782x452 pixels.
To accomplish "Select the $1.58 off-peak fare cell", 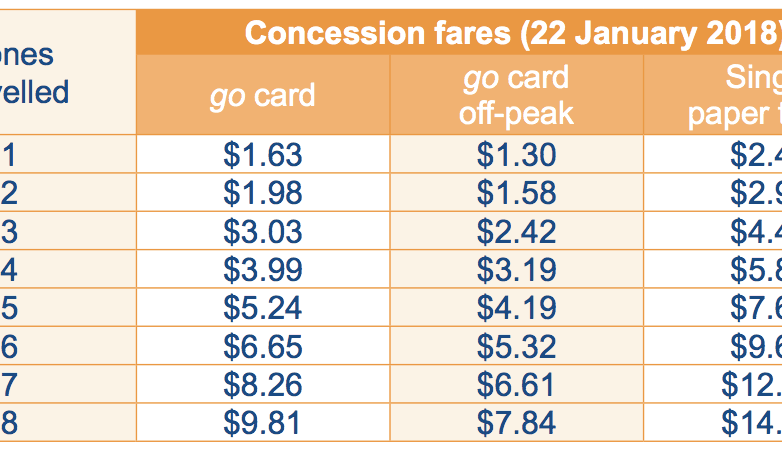I will (x=516, y=194).
